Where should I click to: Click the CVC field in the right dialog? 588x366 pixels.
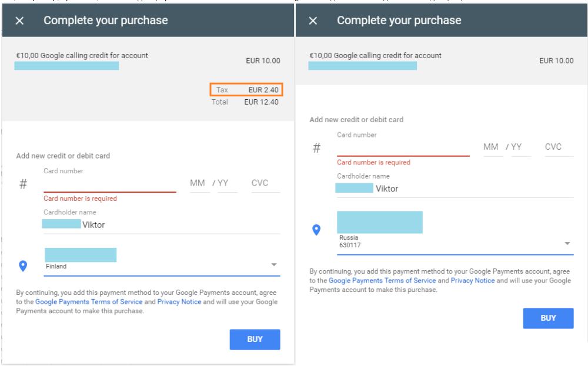tap(559, 147)
